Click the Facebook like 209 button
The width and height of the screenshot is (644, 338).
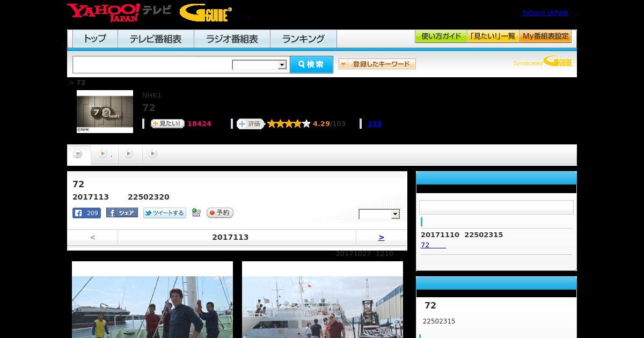click(x=86, y=213)
